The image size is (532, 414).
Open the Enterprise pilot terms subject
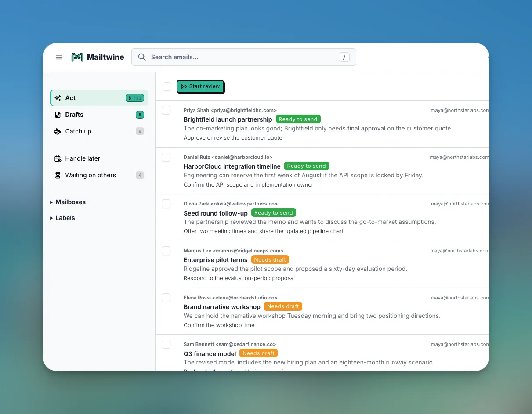tap(216, 260)
